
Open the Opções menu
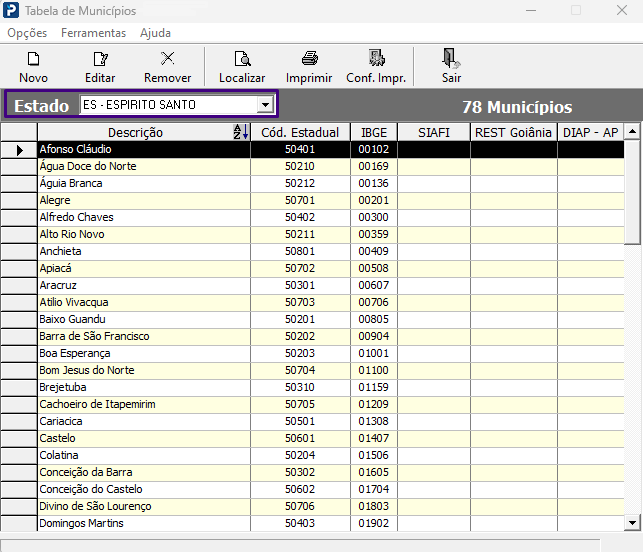pyautogui.click(x=27, y=33)
